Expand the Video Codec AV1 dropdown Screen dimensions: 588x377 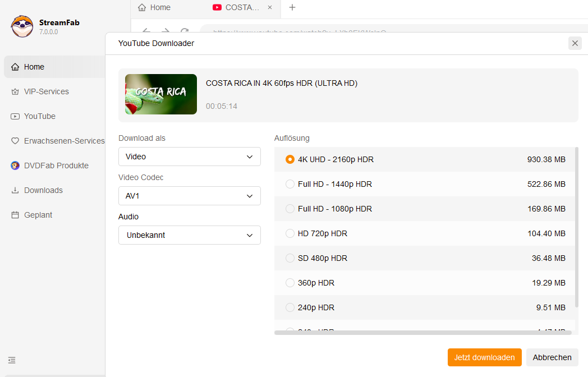pos(189,196)
